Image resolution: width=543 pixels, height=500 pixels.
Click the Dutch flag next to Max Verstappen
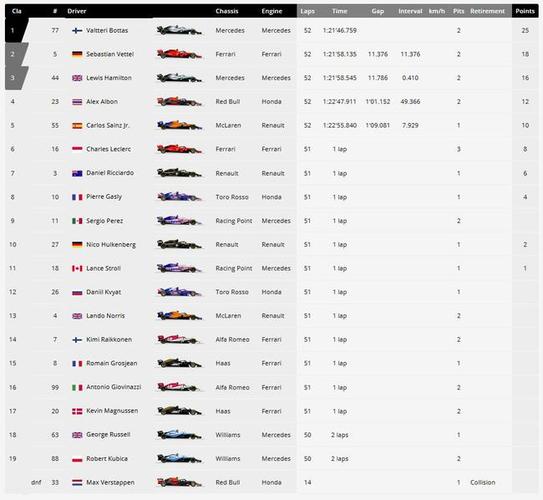(x=77, y=482)
